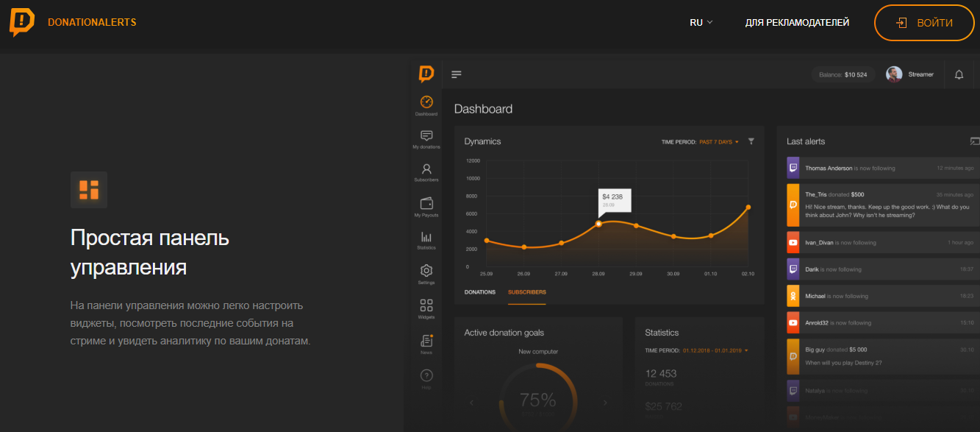Open the Subscribers sidebar icon
This screenshot has width=980, height=432.
tap(426, 169)
